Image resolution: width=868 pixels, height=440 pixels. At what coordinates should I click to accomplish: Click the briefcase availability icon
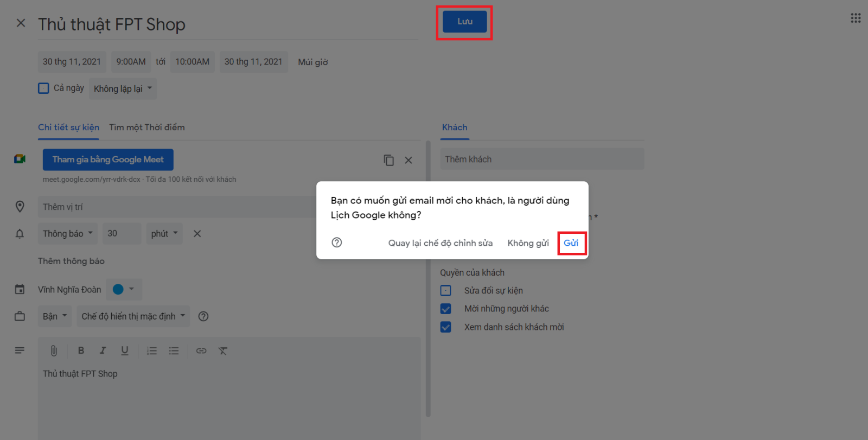tap(20, 316)
